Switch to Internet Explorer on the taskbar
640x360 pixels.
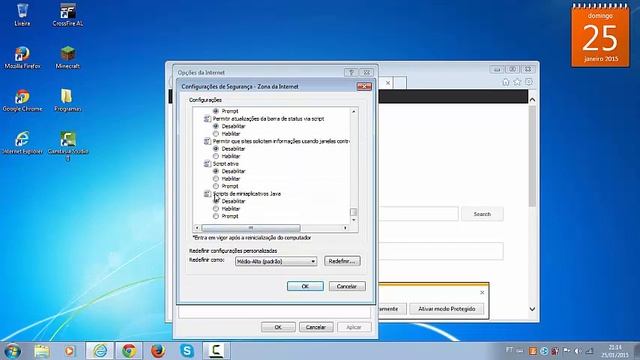(x=100, y=351)
